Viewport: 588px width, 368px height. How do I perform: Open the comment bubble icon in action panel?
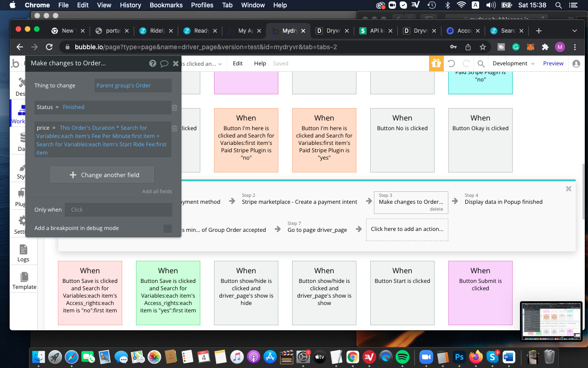(x=164, y=63)
